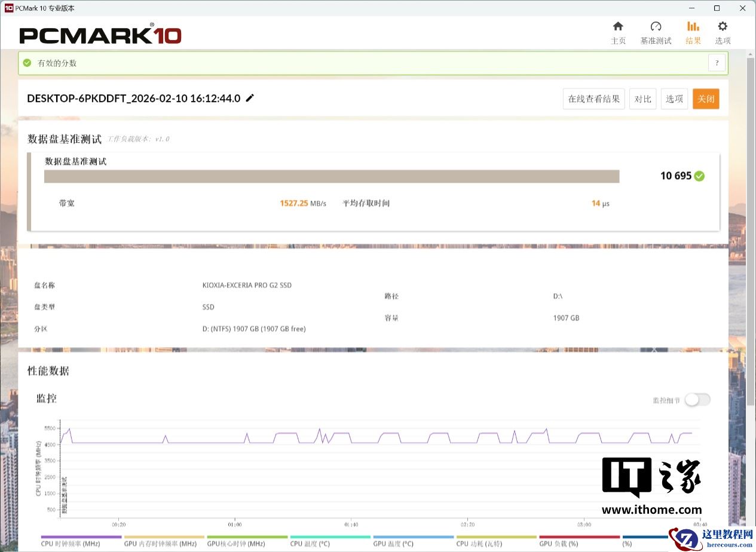The width and height of the screenshot is (756, 552).
Task: Click the 监控 chart heading
Action: tap(47, 398)
